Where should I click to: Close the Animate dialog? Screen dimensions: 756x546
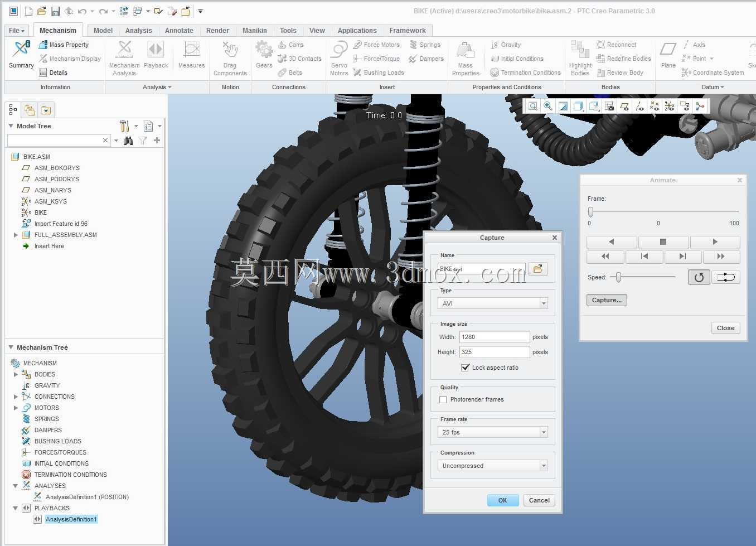(725, 328)
